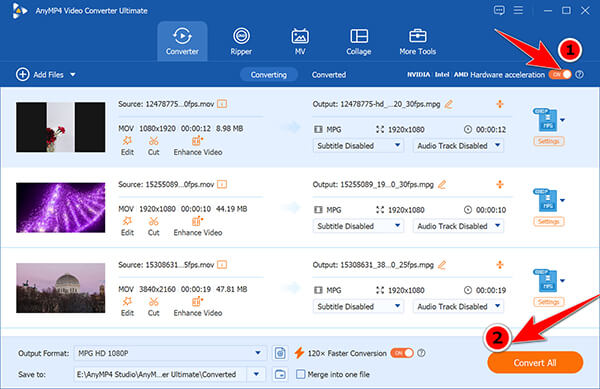
Task: Click the Cut scissors icon for first video
Action: (x=153, y=141)
